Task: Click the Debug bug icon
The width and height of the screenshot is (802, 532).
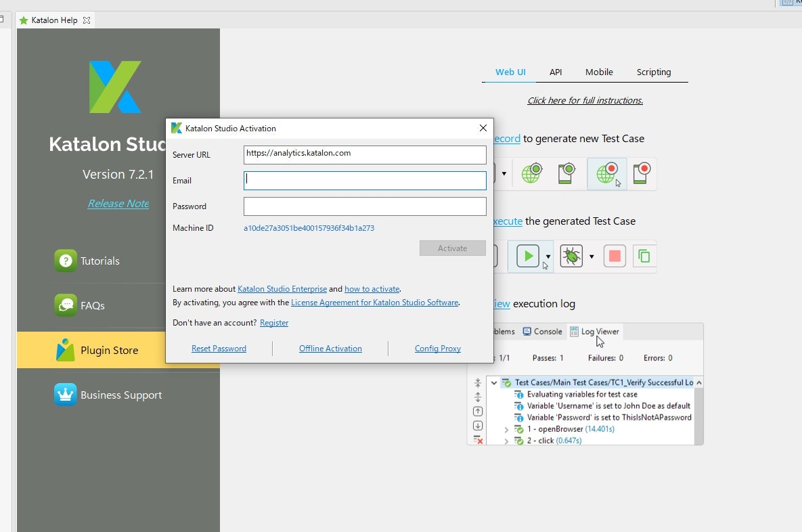Action: coord(571,256)
